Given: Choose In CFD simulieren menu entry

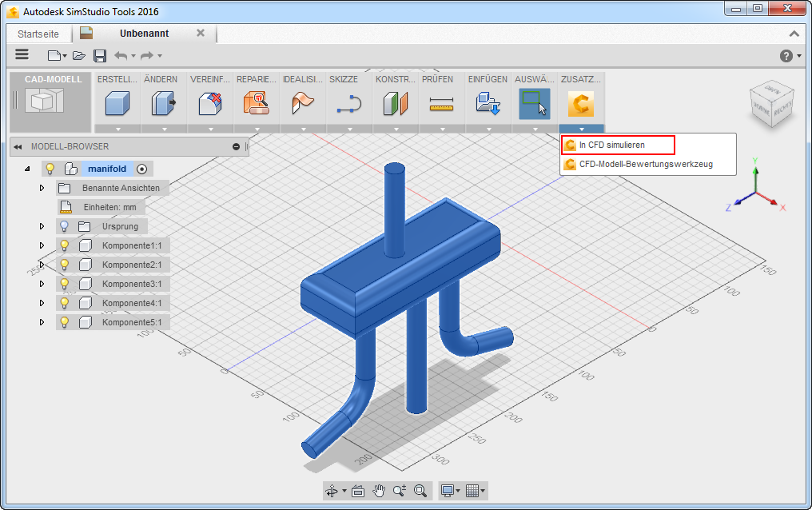Looking at the screenshot, I should (x=619, y=145).
